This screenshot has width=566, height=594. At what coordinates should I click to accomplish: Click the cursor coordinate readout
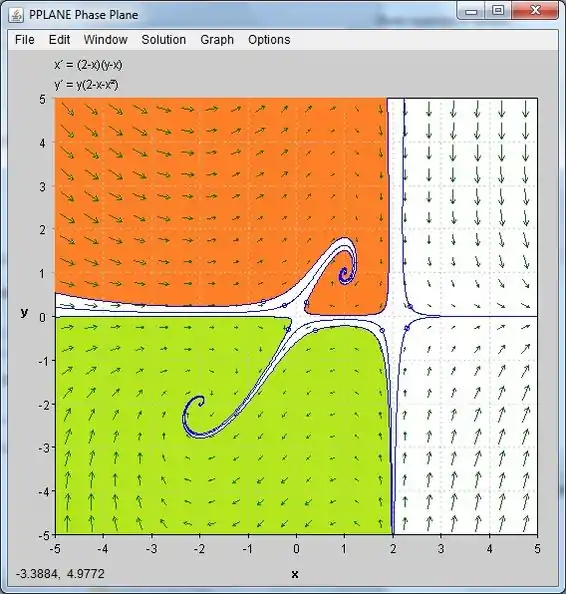click(x=60, y=574)
